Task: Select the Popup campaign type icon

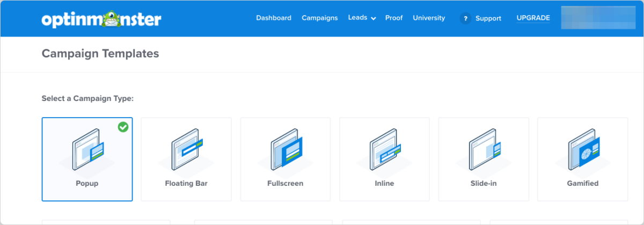Action: 87,149
